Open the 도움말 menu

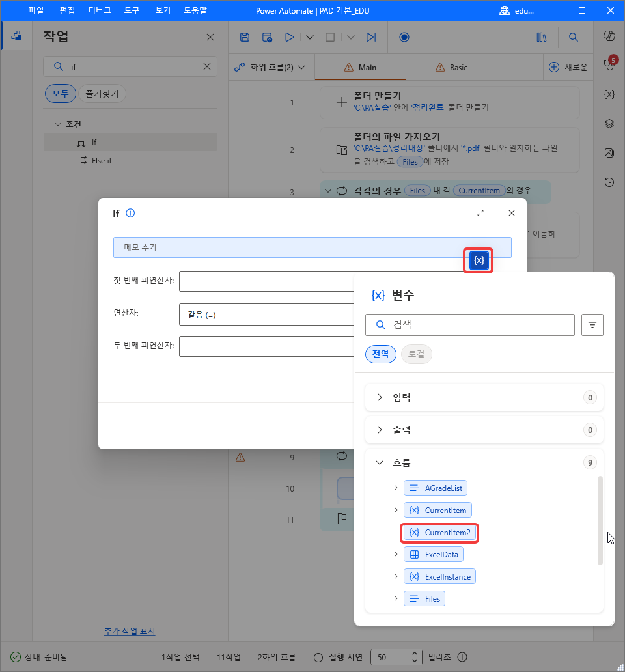tap(195, 10)
